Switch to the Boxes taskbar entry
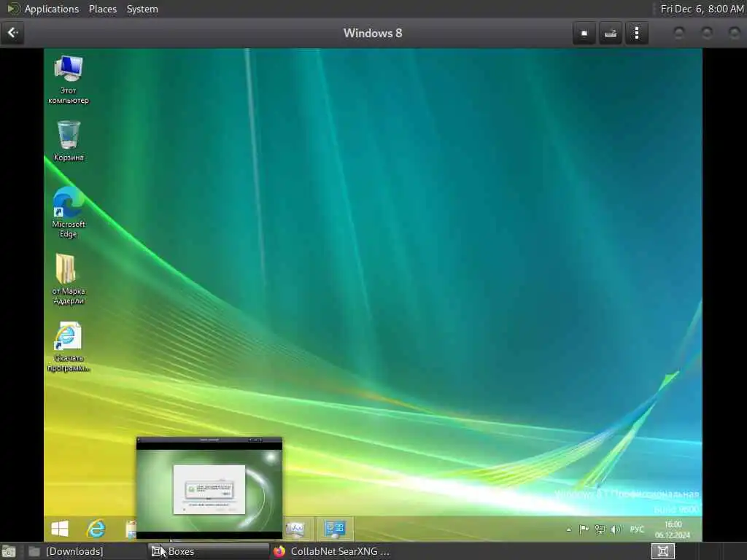 (208, 551)
